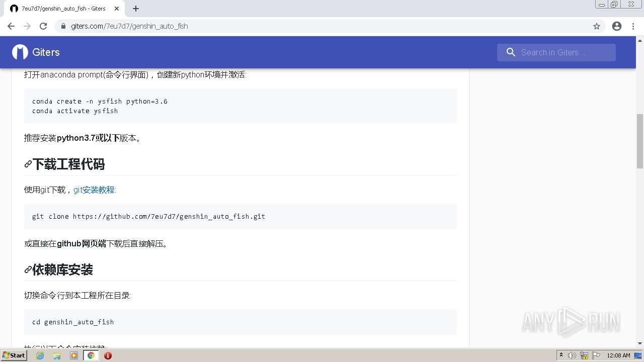
Task: Focus the Search in Giters field
Action: tap(556, 52)
